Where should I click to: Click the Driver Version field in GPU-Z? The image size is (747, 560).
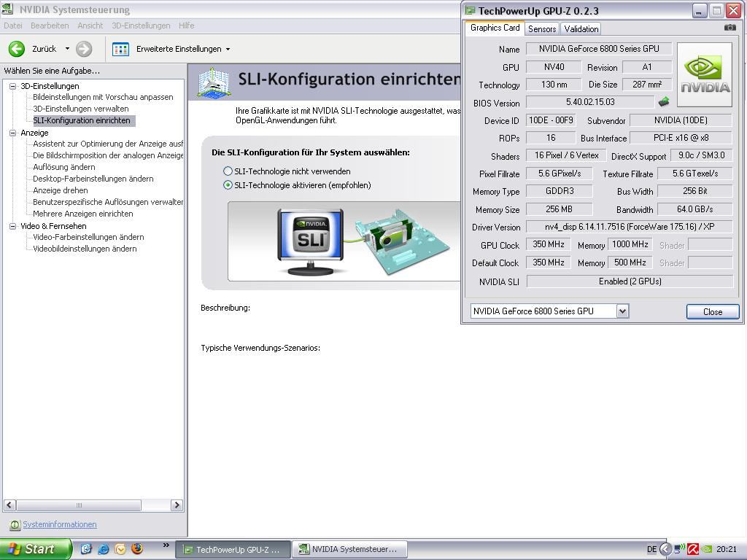pos(630,227)
